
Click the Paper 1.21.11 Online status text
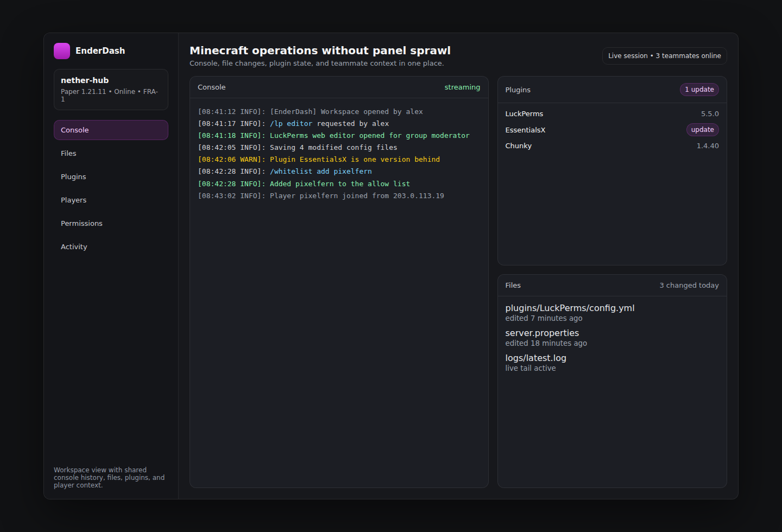coord(110,96)
